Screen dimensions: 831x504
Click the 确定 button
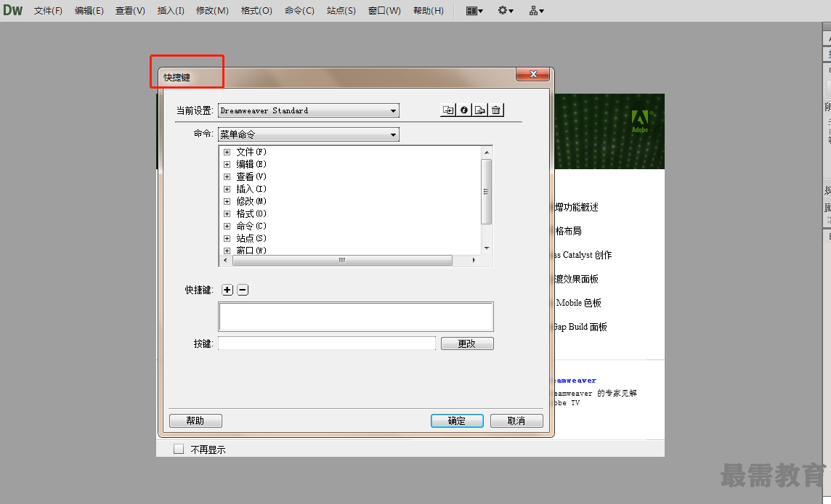pyautogui.click(x=457, y=420)
